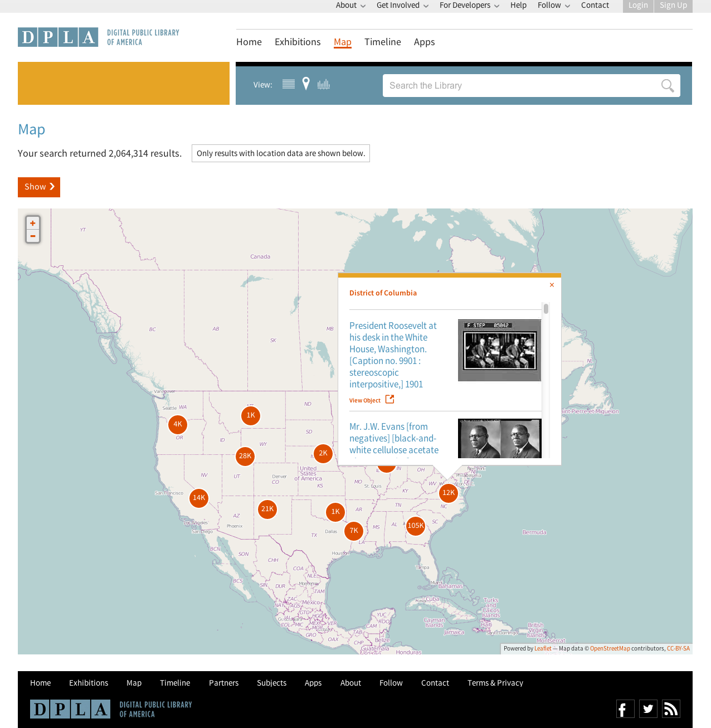Expand the Get Involved dropdown
The height and width of the screenshot is (728, 711).
[402, 6]
